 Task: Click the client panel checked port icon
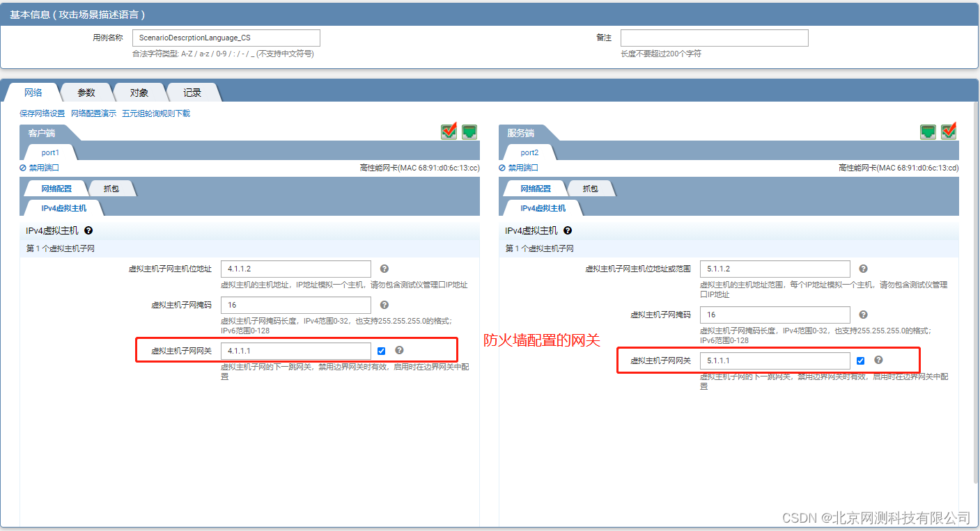tap(449, 131)
